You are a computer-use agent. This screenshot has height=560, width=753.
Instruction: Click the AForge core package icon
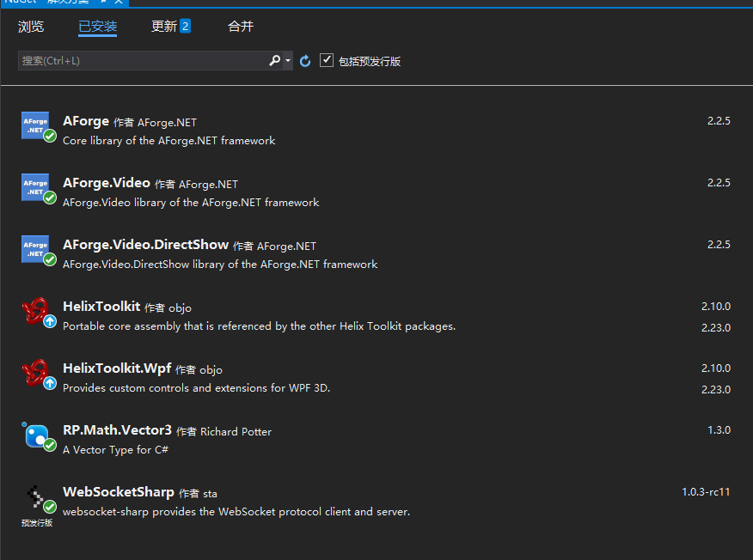click(35, 125)
